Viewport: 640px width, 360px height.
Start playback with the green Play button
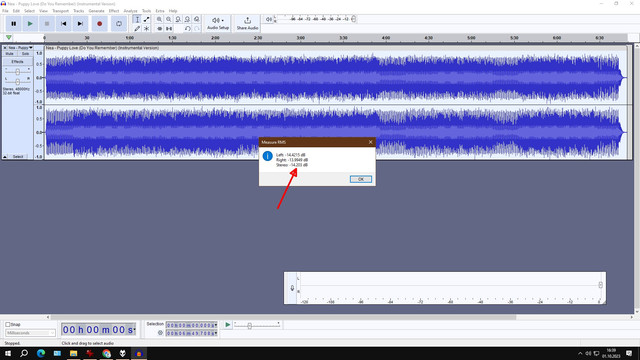[30, 24]
